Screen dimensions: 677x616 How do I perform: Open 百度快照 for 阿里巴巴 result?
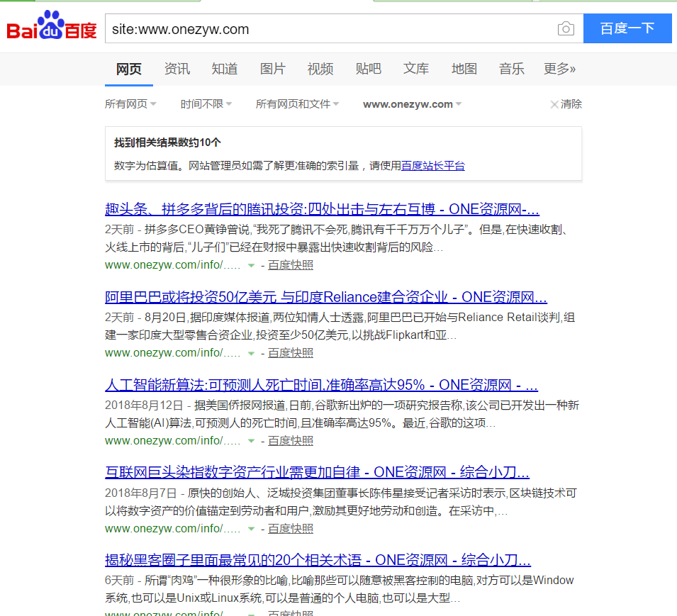pos(291,353)
